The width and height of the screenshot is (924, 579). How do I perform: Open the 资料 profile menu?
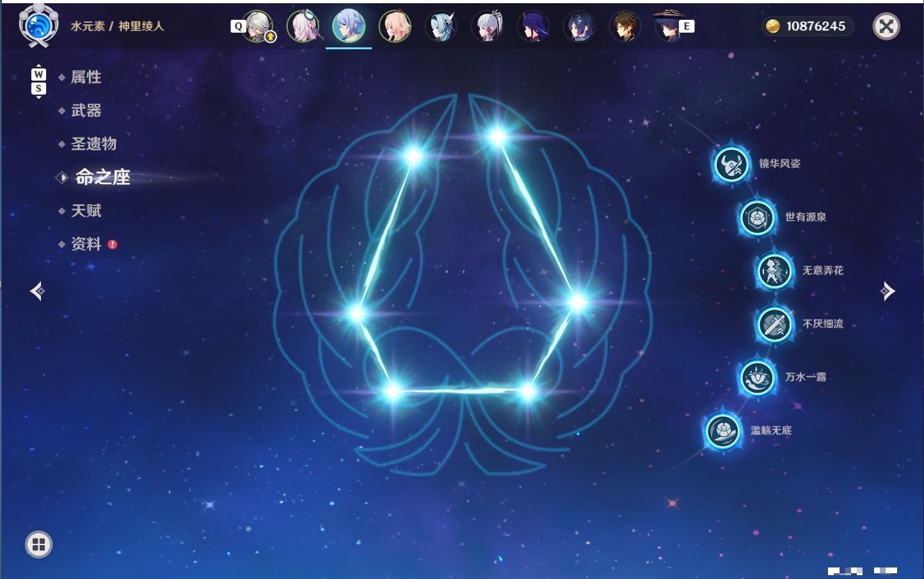tap(86, 244)
